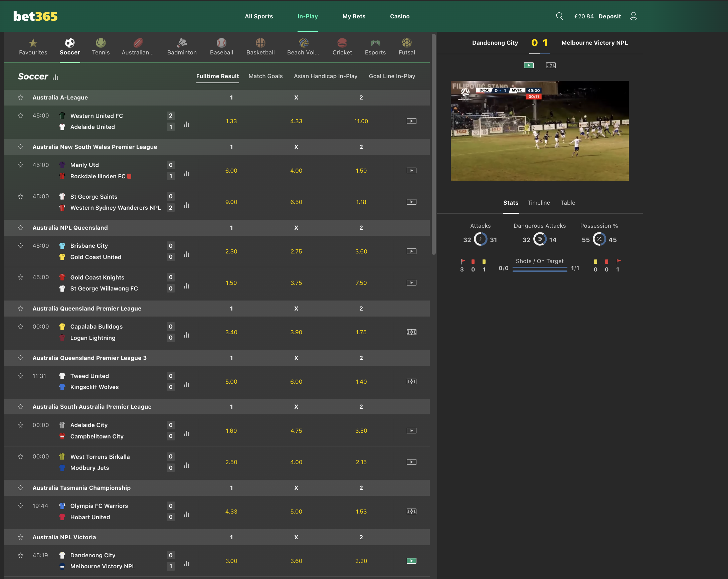Select Melbourne Victory NPL at 2.20

361,561
